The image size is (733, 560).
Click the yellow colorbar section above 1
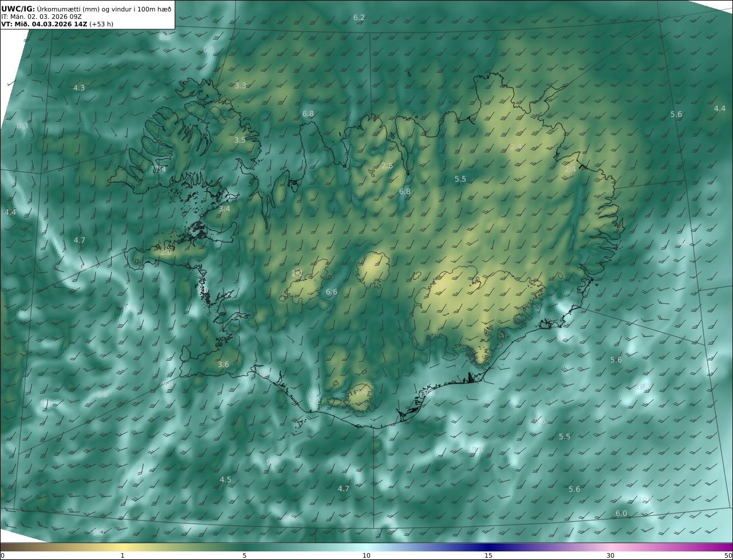[x=123, y=547]
